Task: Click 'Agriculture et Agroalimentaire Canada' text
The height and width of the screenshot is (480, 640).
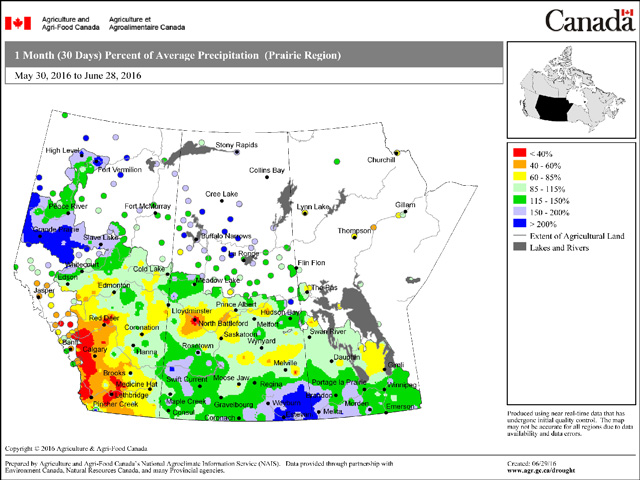Action: point(147,23)
